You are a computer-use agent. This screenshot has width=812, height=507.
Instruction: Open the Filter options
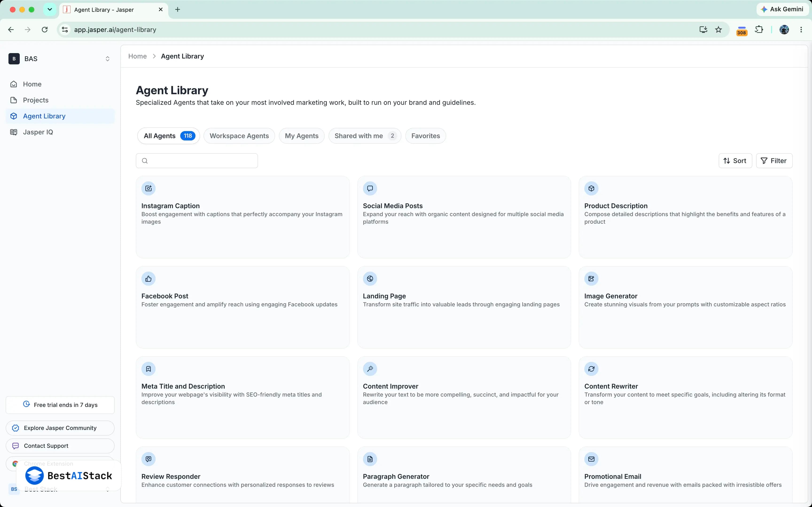click(x=774, y=161)
